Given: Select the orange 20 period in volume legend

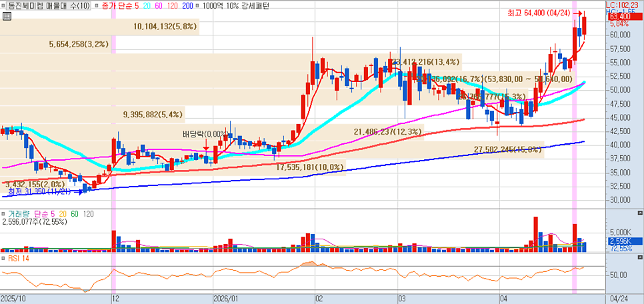Looking at the screenshot, I should (x=63, y=215).
